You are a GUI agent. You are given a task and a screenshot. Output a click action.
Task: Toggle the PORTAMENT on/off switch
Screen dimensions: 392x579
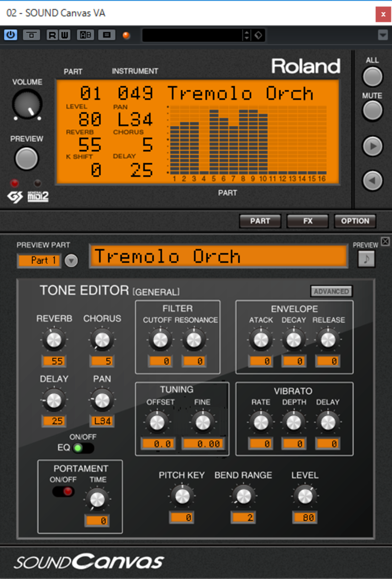(63, 491)
